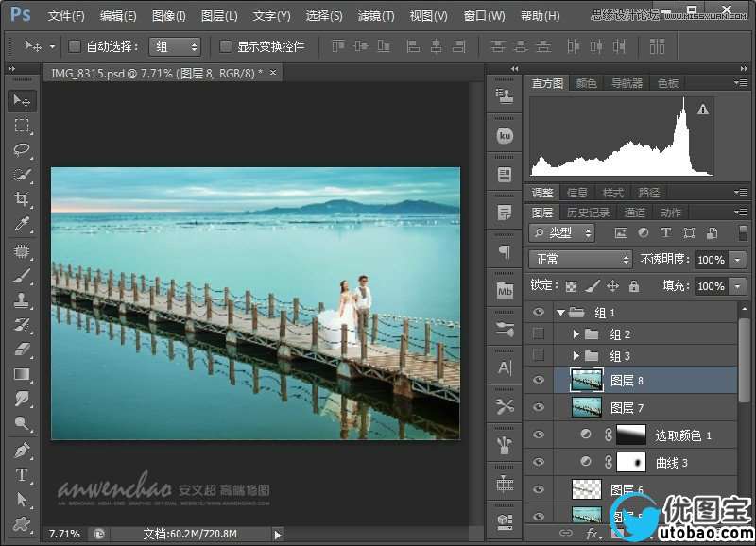The image size is (756, 546).
Task: Enable the auto-select checkbox
Action: coord(75,46)
